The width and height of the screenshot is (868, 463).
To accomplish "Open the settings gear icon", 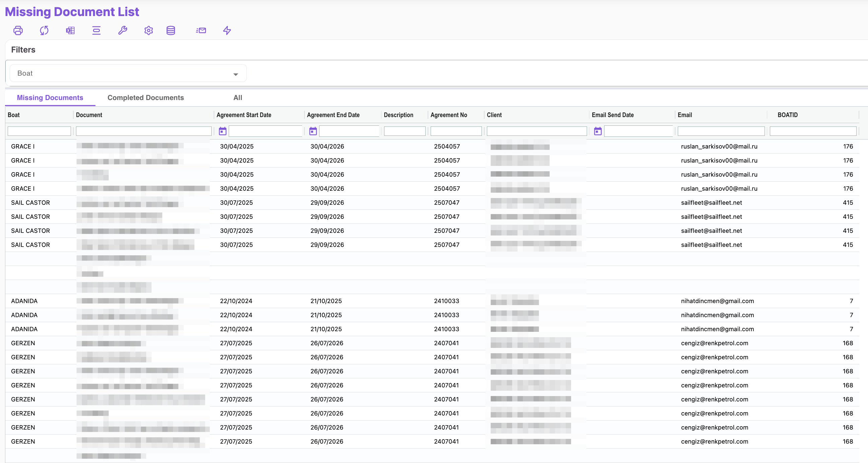I will coord(149,31).
